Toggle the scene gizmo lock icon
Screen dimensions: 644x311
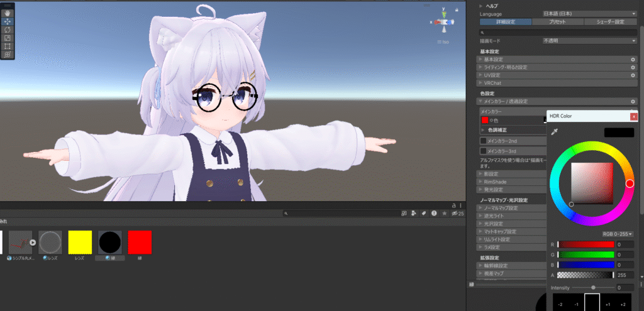(457, 9)
